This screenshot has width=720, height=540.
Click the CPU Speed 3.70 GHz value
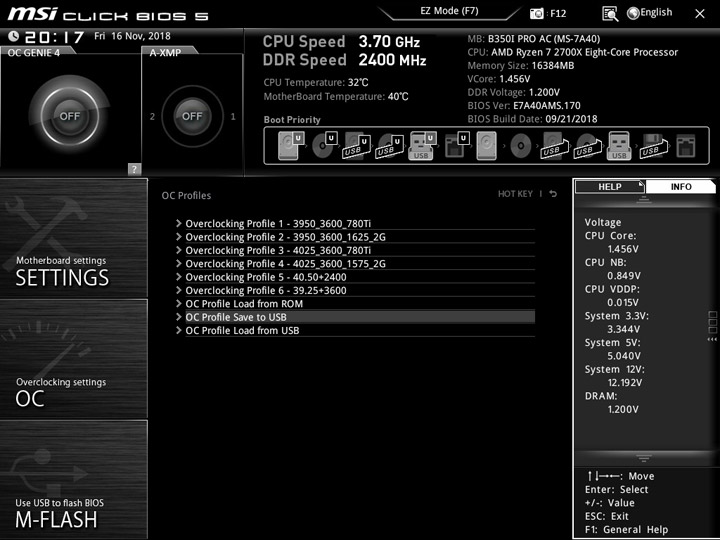[389, 42]
